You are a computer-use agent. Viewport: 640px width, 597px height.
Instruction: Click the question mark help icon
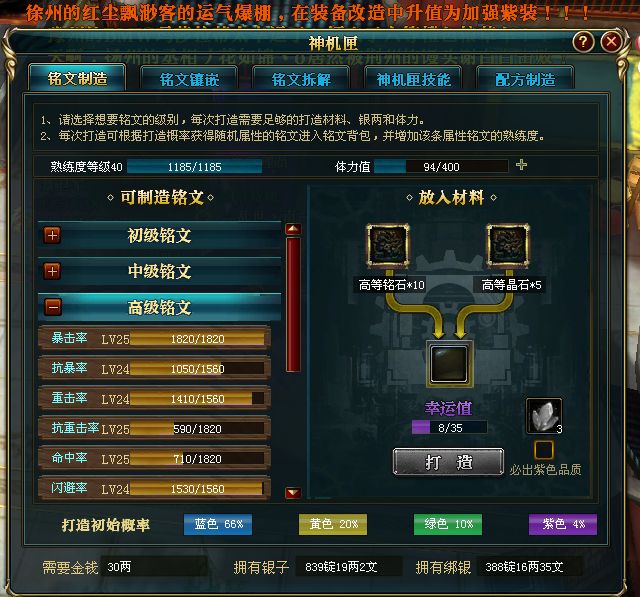point(583,41)
